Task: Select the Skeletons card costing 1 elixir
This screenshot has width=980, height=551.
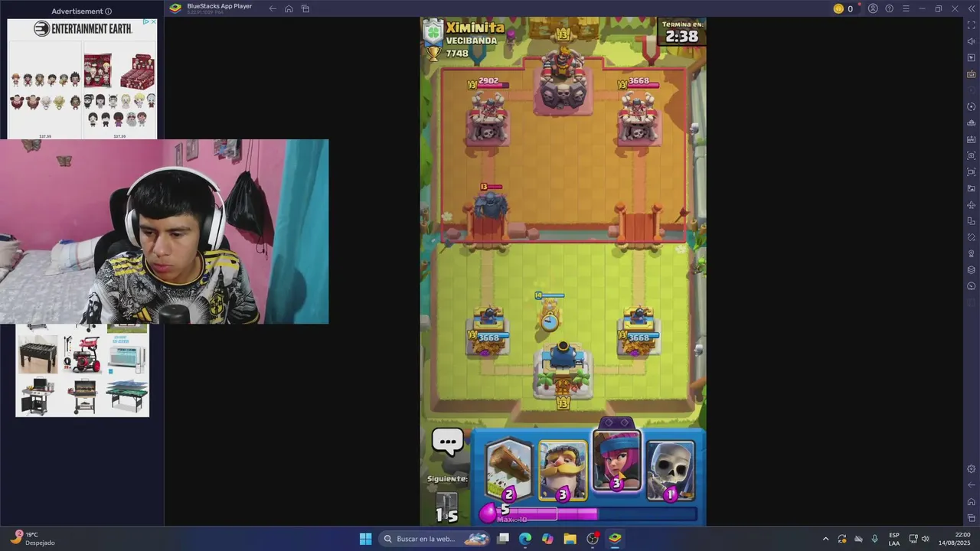Action: [671, 470]
